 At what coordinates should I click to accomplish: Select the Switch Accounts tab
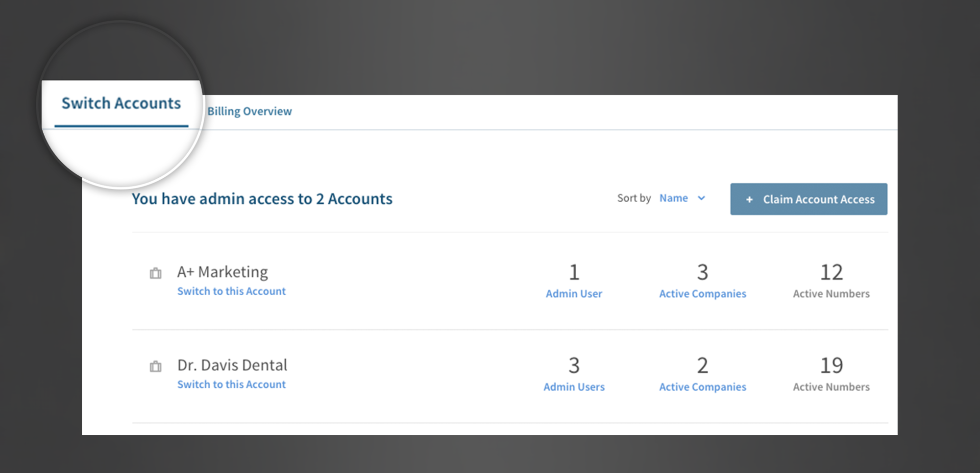pyautogui.click(x=121, y=104)
